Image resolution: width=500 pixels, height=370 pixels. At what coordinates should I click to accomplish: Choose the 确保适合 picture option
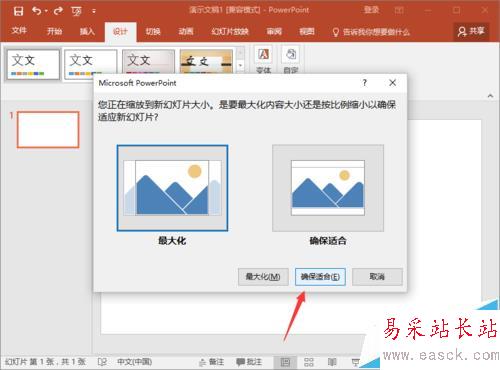pos(328,188)
